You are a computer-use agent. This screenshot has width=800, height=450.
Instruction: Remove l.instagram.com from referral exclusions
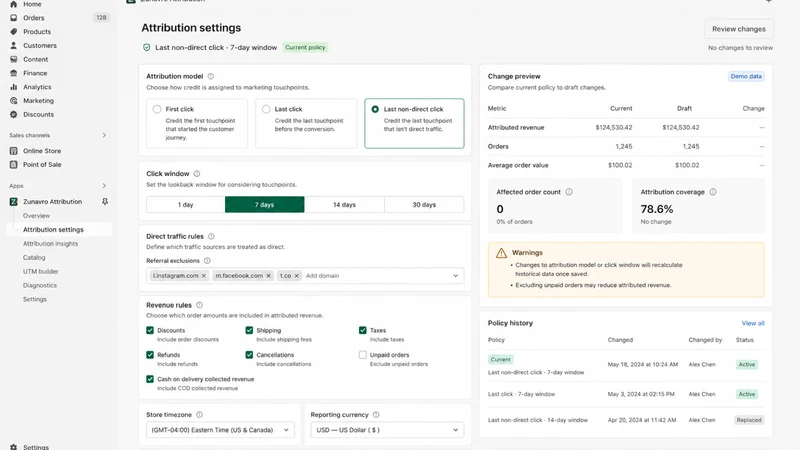[204, 276]
